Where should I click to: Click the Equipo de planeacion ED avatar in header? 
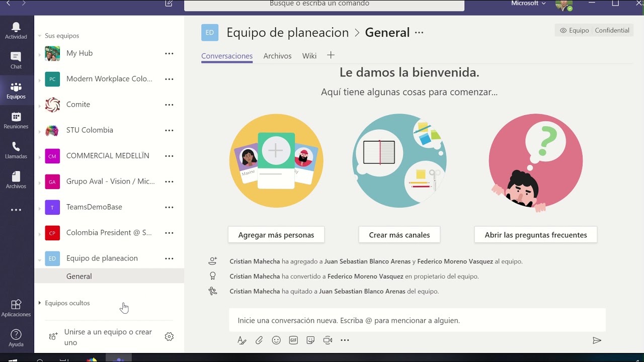(210, 32)
